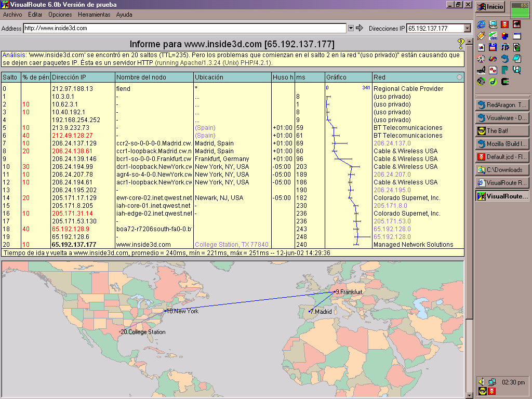532x399 pixels.
Task: Click the Análisis link
Action: tap(15, 55)
